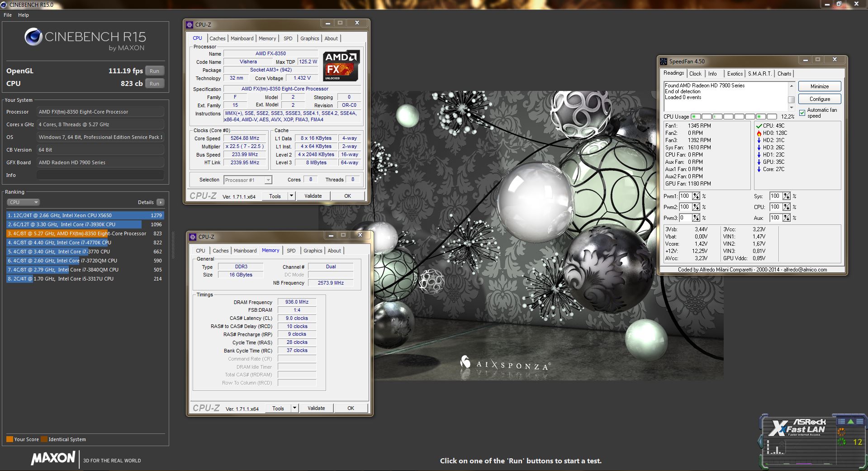
Task: Open the CPU ranking type dropdown
Action: 23,202
